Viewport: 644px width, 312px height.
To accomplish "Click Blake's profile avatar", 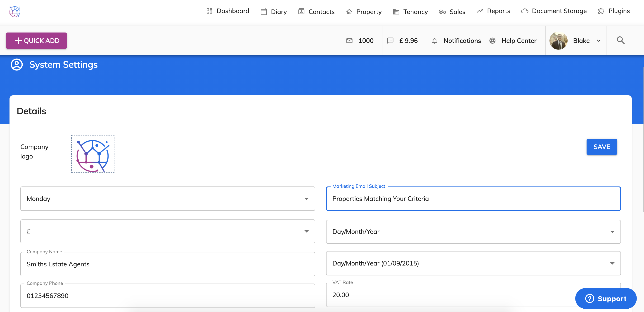I will coord(558,41).
